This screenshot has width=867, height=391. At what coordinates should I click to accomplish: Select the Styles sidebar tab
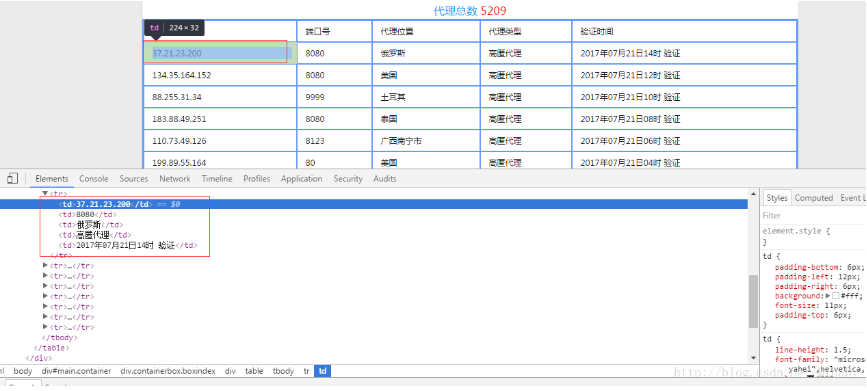pyautogui.click(x=777, y=198)
